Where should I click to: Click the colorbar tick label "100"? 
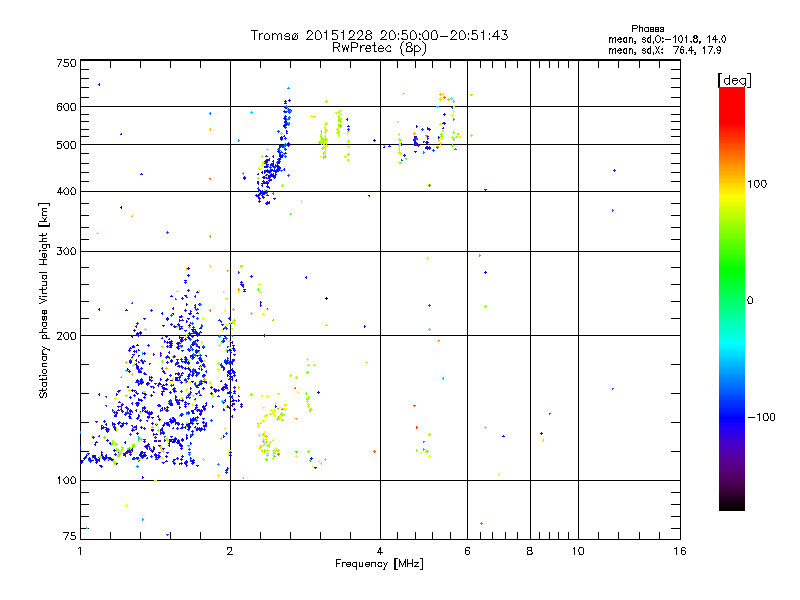coord(757,184)
